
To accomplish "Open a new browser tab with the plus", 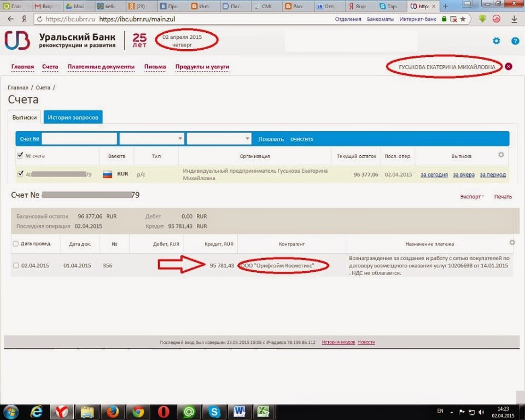I will [445, 7].
